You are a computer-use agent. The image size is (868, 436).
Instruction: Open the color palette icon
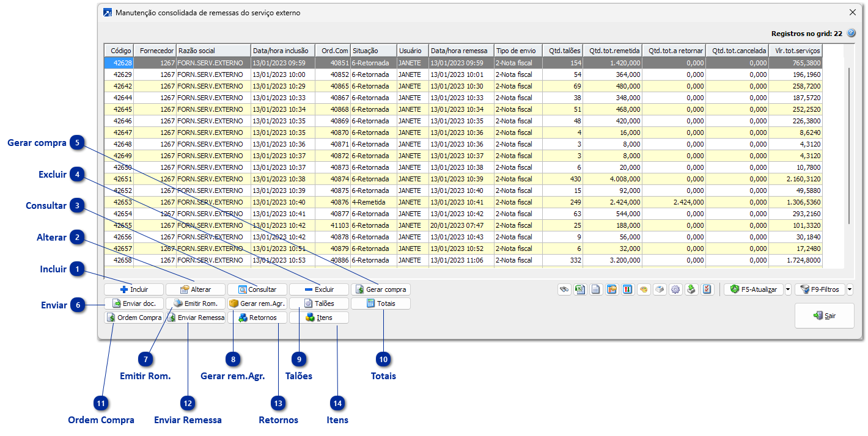coord(644,289)
